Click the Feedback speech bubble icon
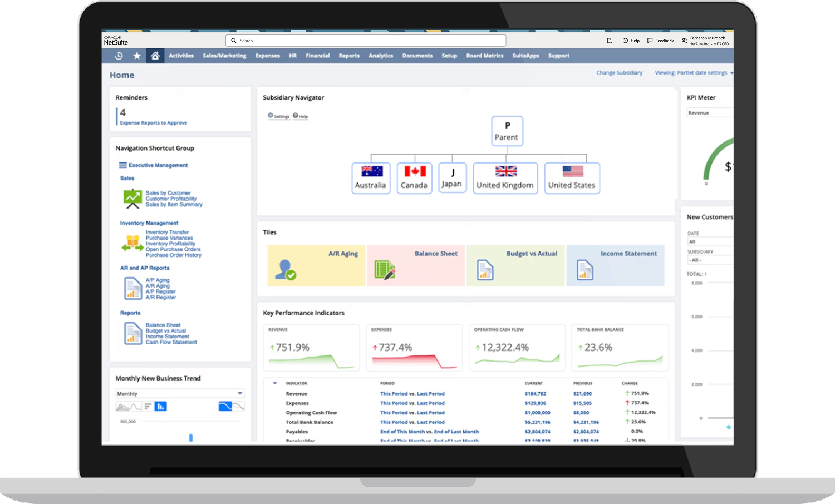The image size is (835, 504). click(x=650, y=41)
